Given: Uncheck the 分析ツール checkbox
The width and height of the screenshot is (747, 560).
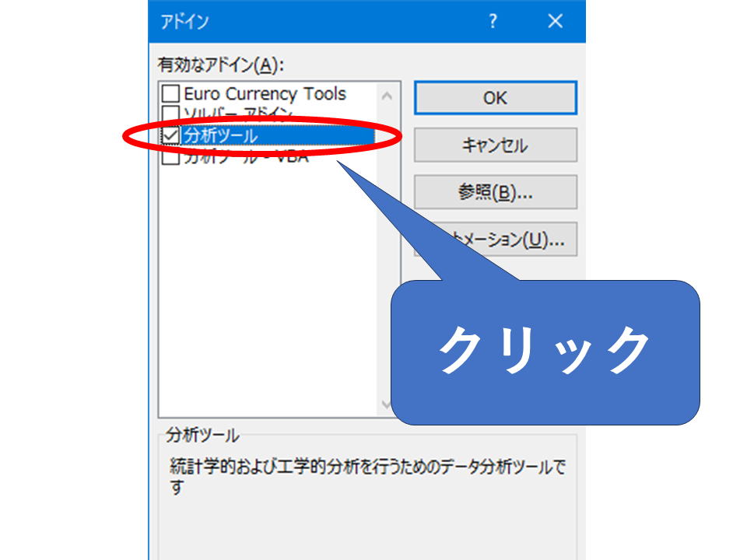Looking at the screenshot, I should click(170, 135).
